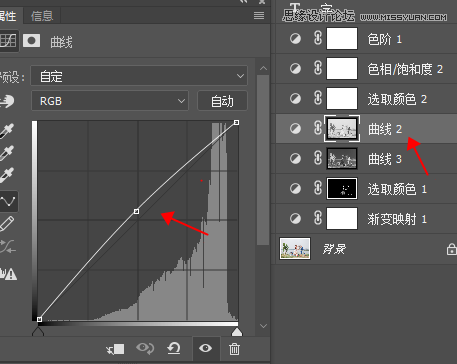Viewport: 457px width, 364px height.
Task: Click the black input slider triangle
Action: point(38,331)
